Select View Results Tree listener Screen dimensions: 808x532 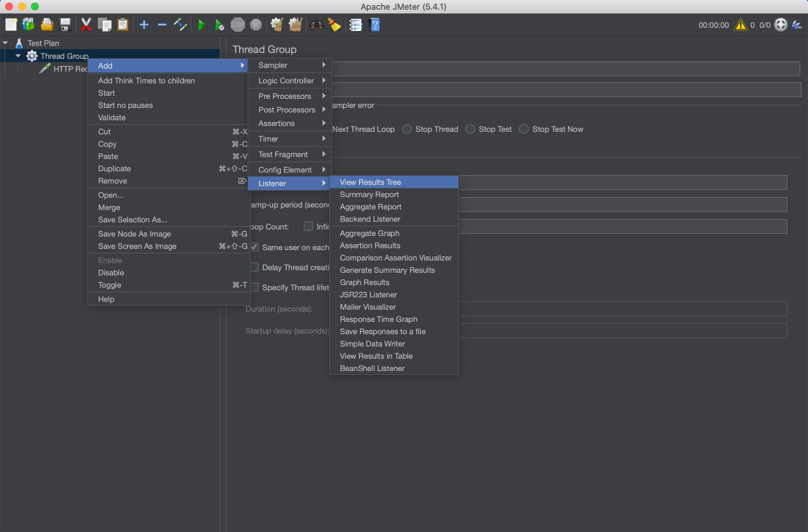(370, 182)
